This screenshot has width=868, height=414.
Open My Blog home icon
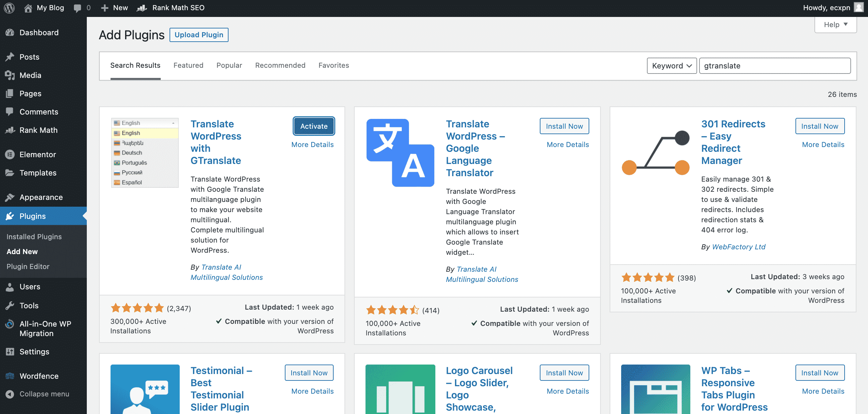[28, 8]
